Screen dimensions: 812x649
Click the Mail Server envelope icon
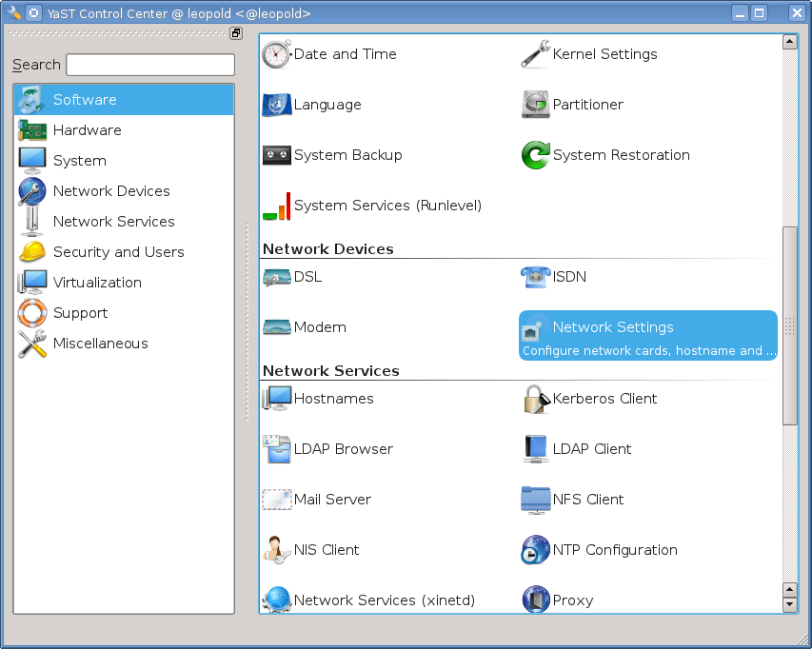276,500
